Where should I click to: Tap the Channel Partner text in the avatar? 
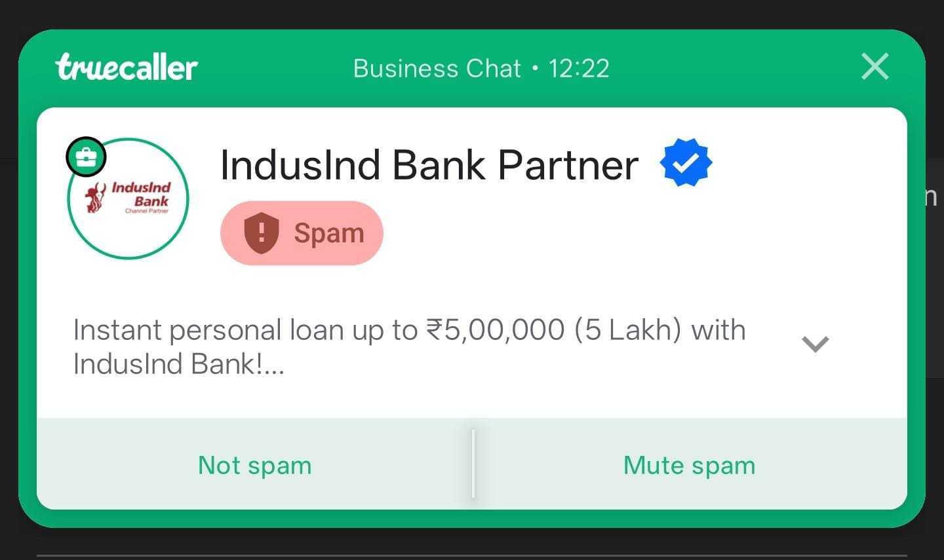point(147,211)
